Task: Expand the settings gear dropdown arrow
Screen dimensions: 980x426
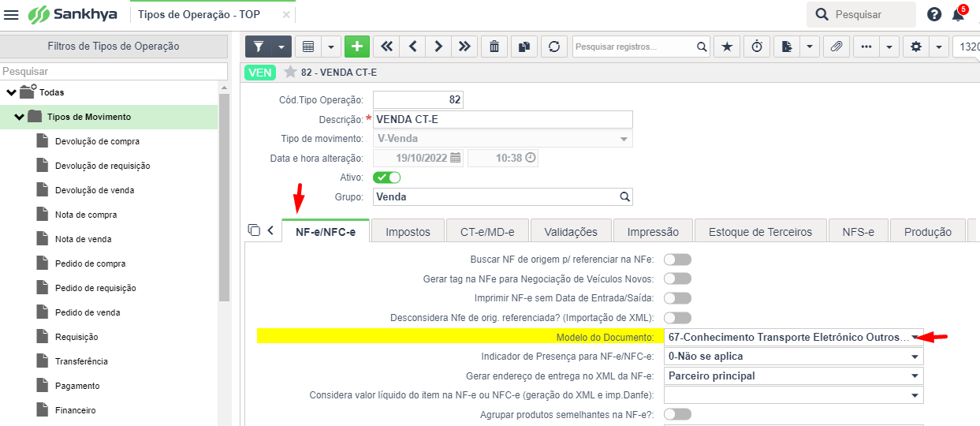Action: [x=939, y=47]
